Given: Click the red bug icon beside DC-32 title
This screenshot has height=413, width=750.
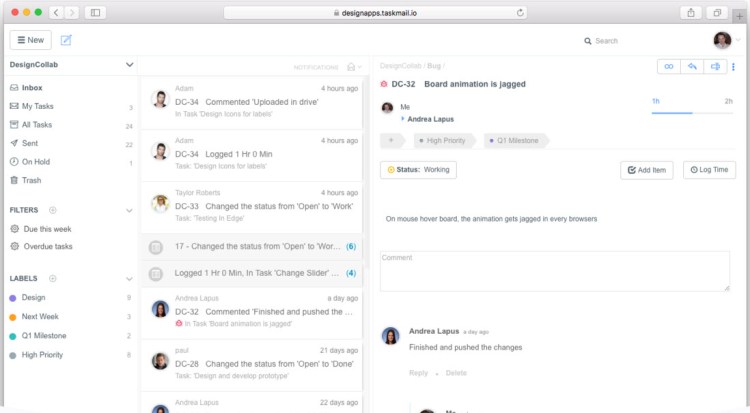Looking at the screenshot, I should (x=384, y=84).
